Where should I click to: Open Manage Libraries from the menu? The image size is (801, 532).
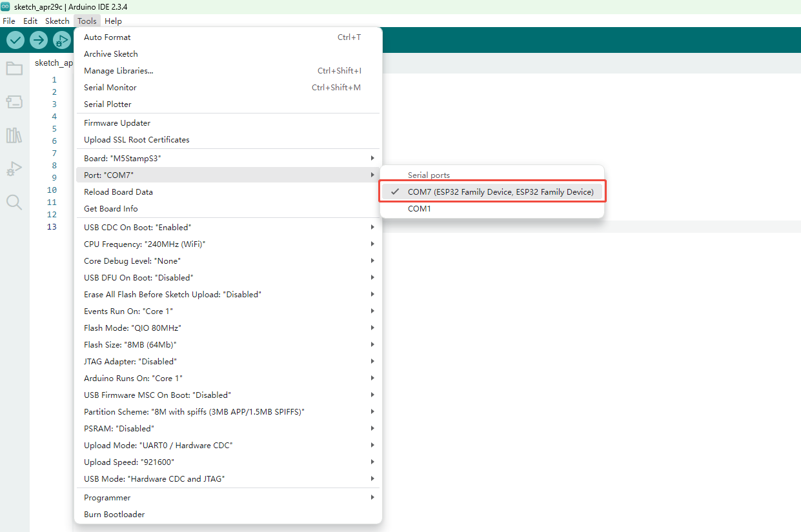(x=228, y=71)
